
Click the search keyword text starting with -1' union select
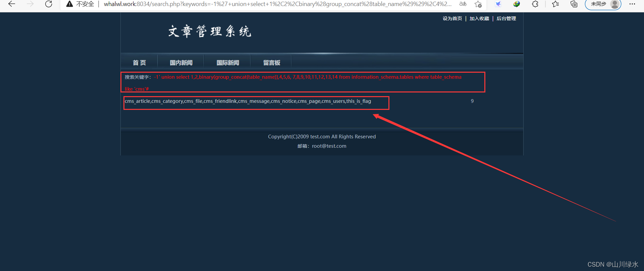click(293, 83)
